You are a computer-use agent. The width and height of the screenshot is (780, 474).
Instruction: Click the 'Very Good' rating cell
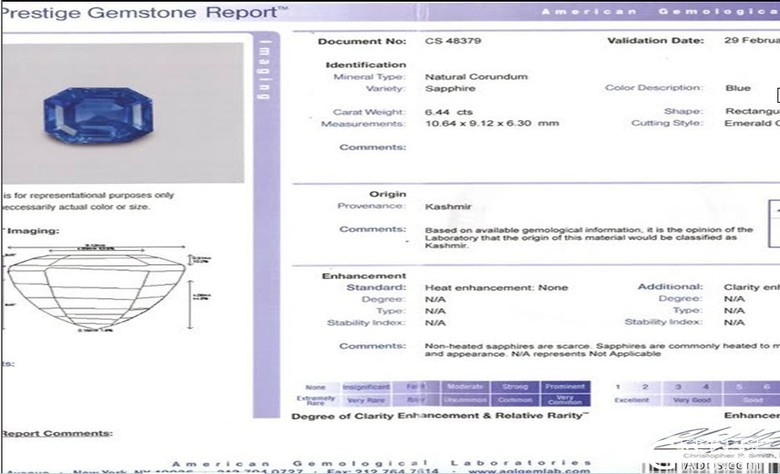point(692,400)
